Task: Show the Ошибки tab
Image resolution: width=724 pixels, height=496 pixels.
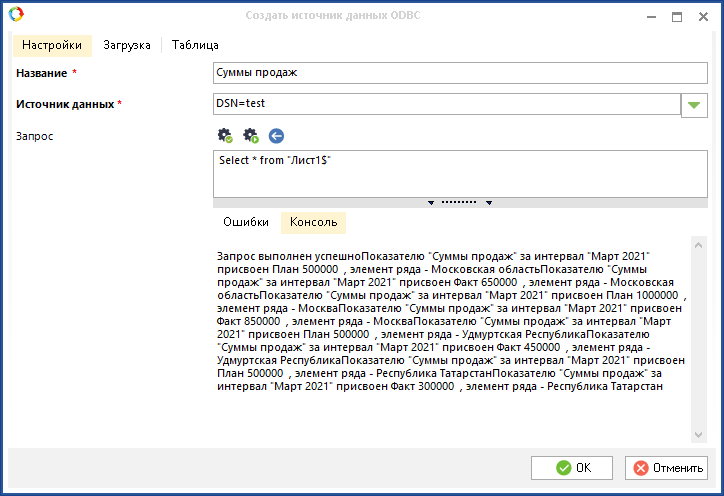Action: (246, 222)
